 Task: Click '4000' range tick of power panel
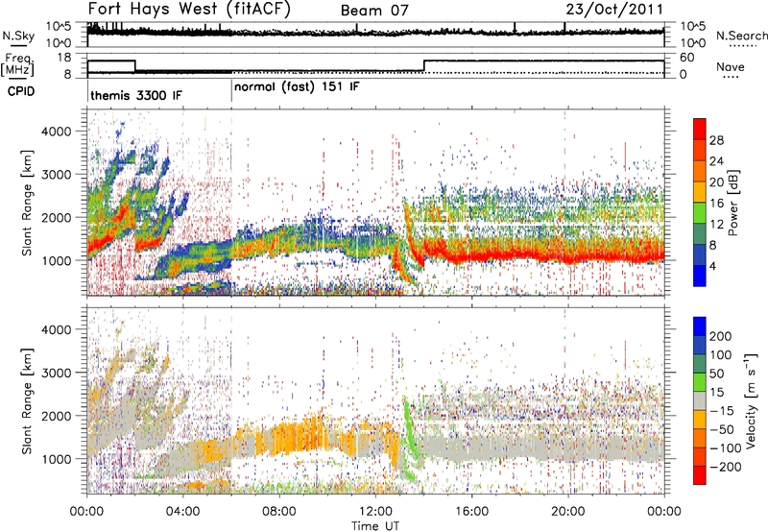click(x=57, y=132)
